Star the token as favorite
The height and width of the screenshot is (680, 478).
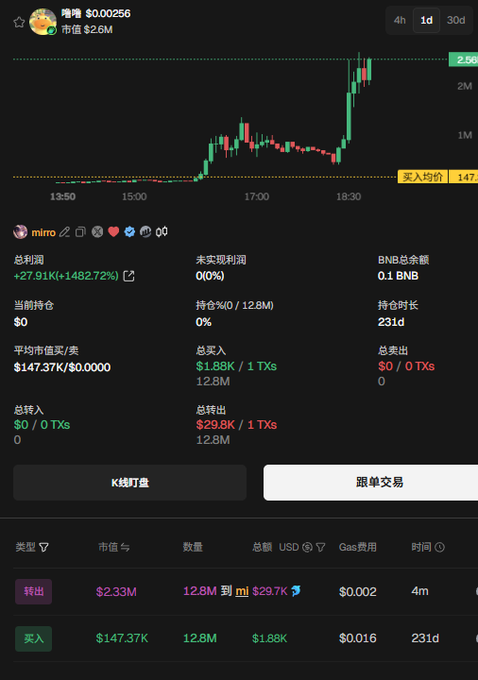click(x=19, y=22)
